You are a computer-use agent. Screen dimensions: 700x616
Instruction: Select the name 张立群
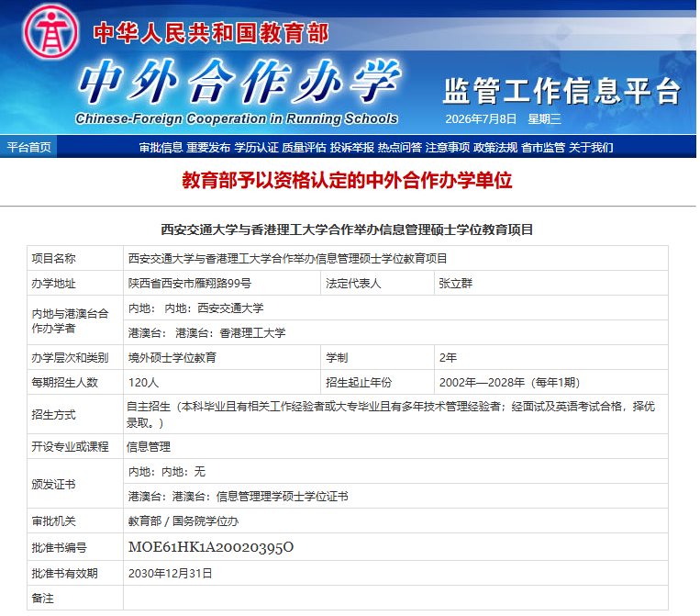pos(455,283)
